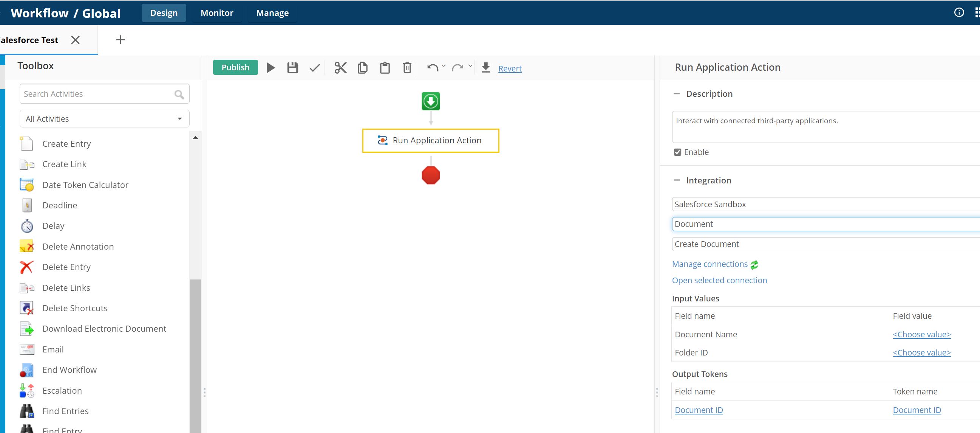The width and height of the screenshot is (980, 433).
Task: Click the download icon next to Revert
Action: pyautogui.click(x=486, y=67)
